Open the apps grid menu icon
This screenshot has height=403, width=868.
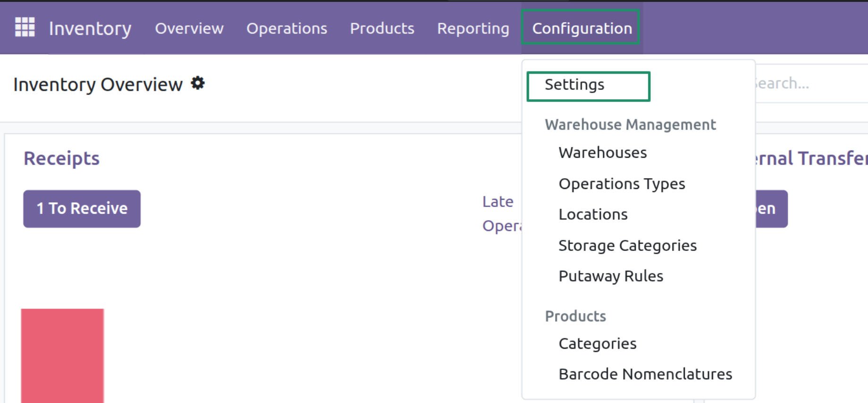coord(25,27)
